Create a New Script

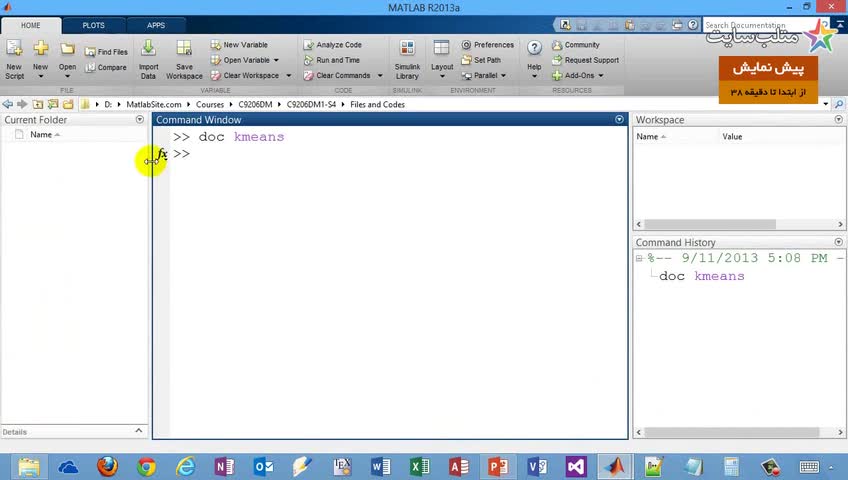click(x=15, y=59)
